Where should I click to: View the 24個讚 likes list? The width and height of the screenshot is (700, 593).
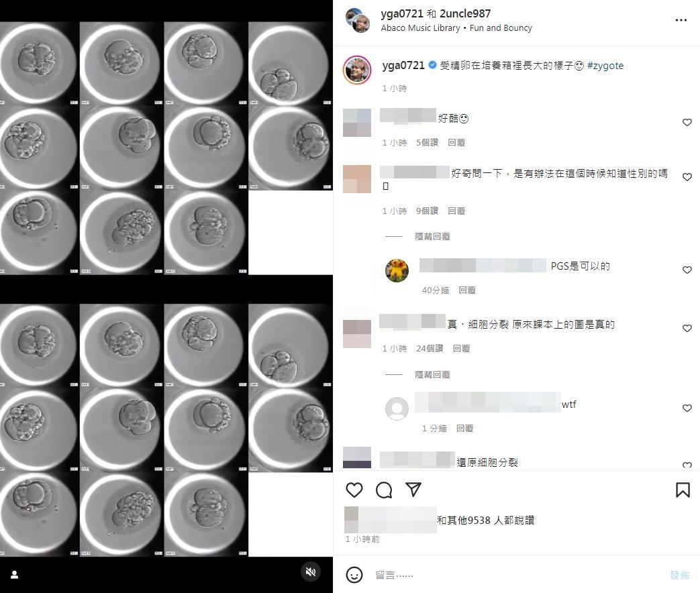[x=430, y=348]
